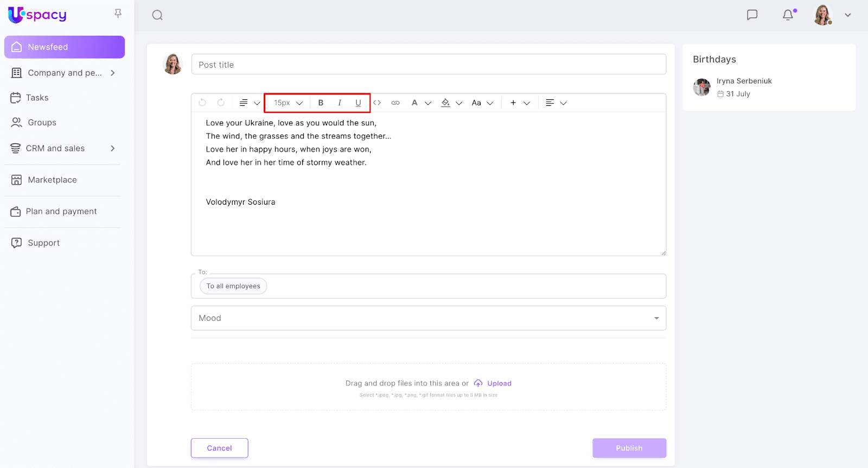Open the Mood dropdown

pos(428,318)
